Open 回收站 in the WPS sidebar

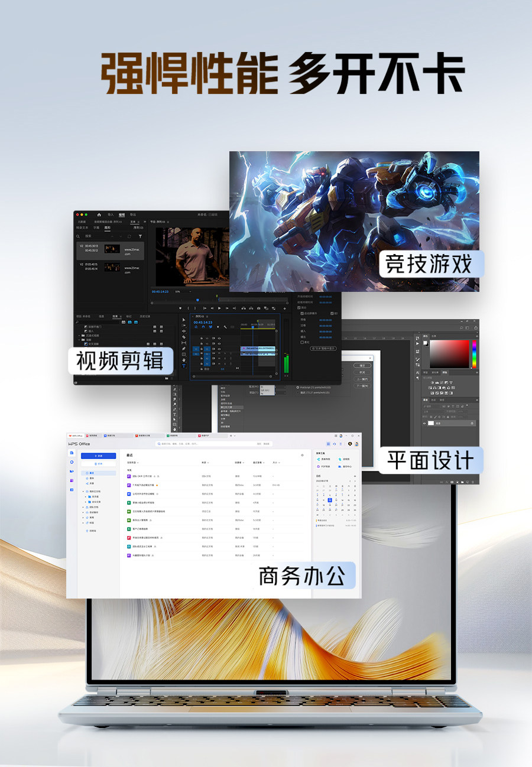[92, 531]
